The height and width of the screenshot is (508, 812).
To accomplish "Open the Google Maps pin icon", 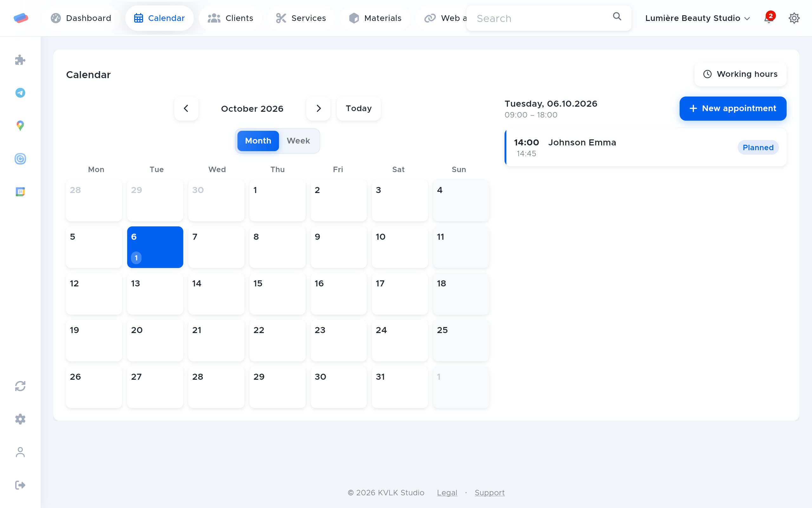I will [20, 126].
